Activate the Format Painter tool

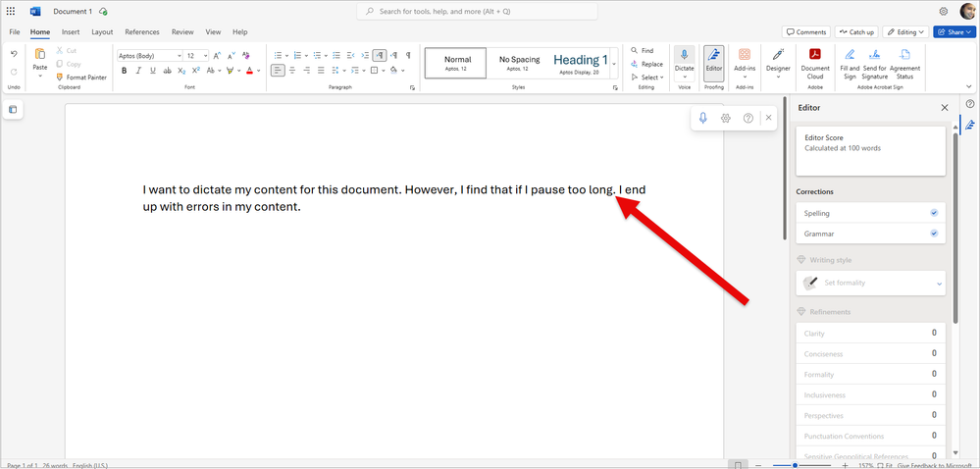81,77
